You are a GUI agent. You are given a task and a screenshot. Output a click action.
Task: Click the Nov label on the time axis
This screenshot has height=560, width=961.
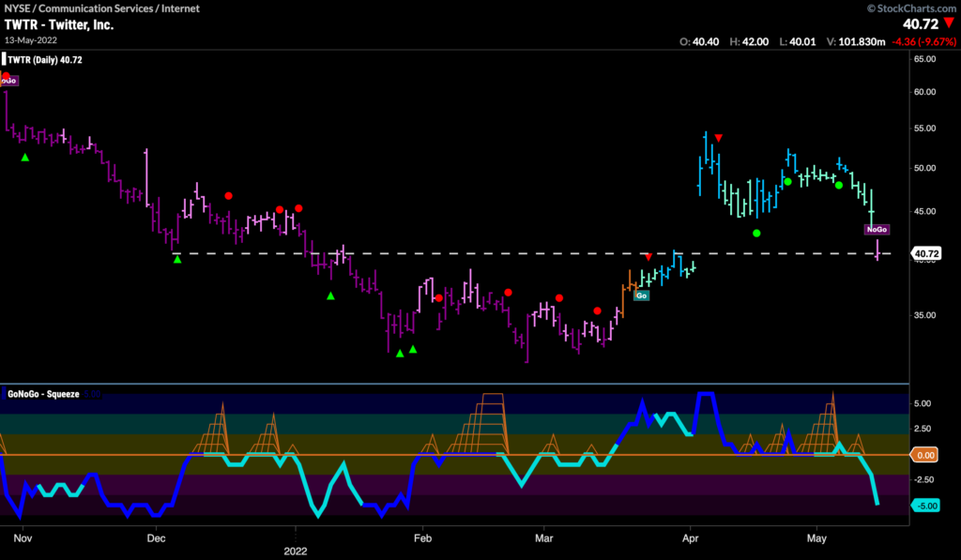[23, 538]
